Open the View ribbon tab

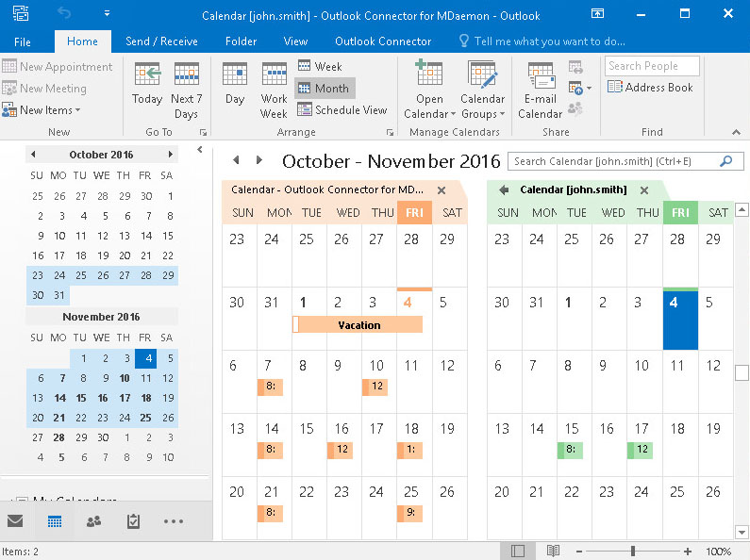(x=295, y=41)
